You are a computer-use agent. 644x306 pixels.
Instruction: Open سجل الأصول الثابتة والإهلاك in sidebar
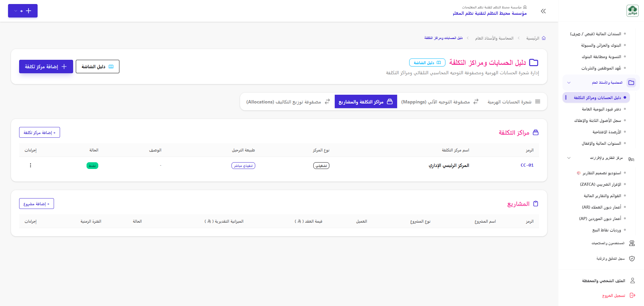click(597, 121)
